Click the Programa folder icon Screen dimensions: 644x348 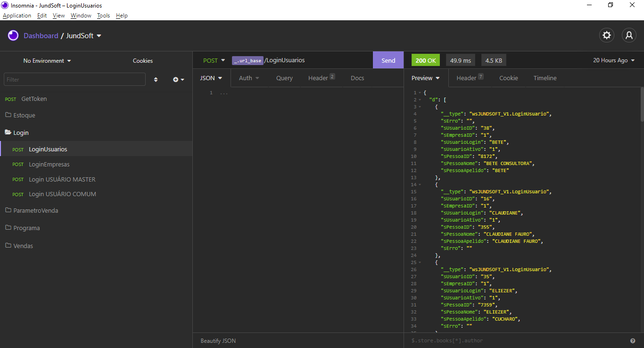coord(8,228)
